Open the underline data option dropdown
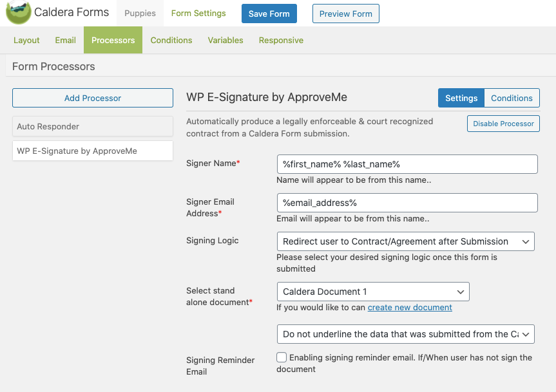556x392 pixels. (x=405, y=334)
